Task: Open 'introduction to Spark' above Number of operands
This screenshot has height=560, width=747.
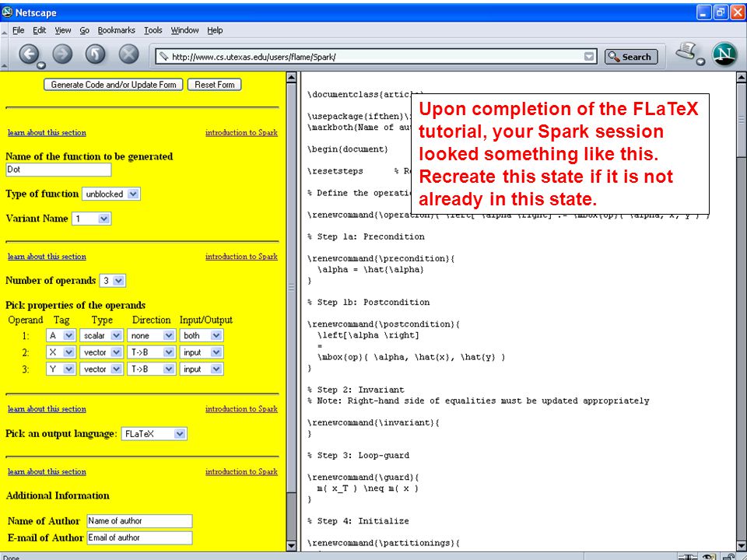Action: pos(241,257)
